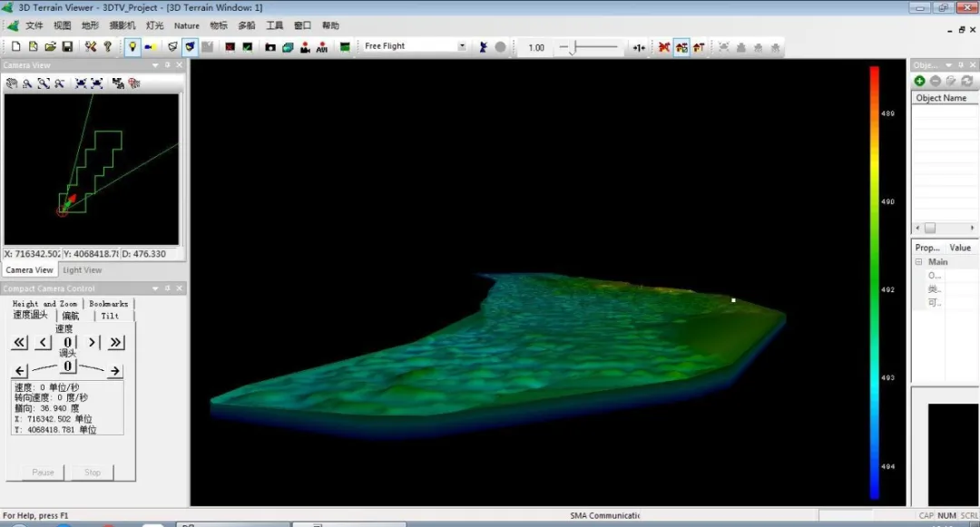Click the green checkmark screen icon
Screen dimensions: 980x527
click(248, 47)
